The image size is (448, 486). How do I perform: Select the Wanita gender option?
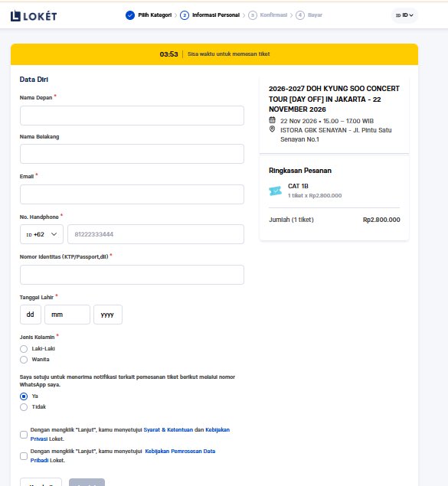(24, 360)
